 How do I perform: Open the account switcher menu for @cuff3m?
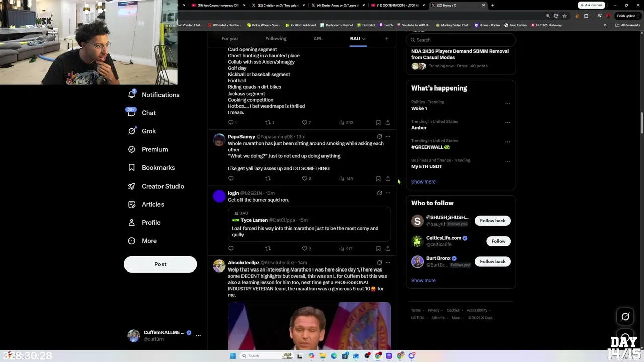pyautogui.click(x=164, y=336)
